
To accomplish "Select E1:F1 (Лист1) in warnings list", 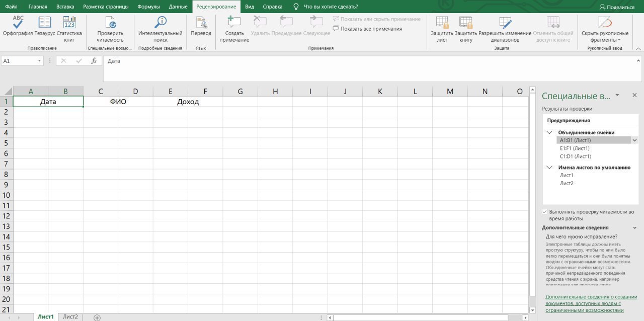I will pyautogui.click(x=575, y=148).
